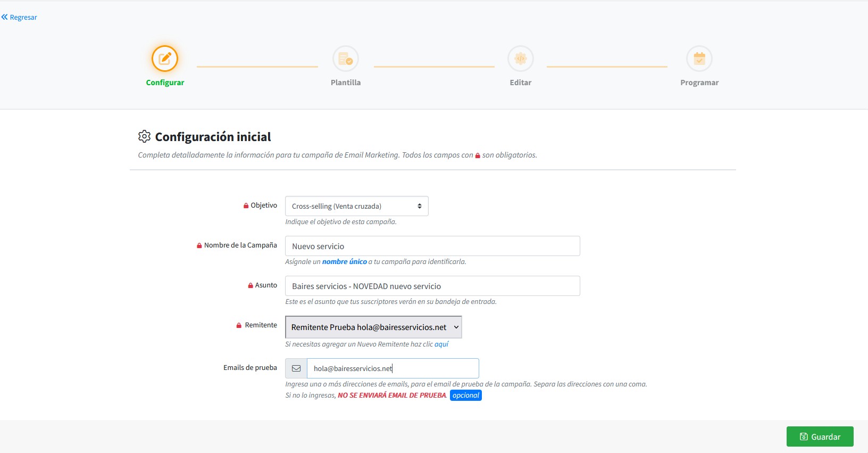The image size is (868, 453).
Task: Click the Regresar back link
Action: tap(23, 17)
